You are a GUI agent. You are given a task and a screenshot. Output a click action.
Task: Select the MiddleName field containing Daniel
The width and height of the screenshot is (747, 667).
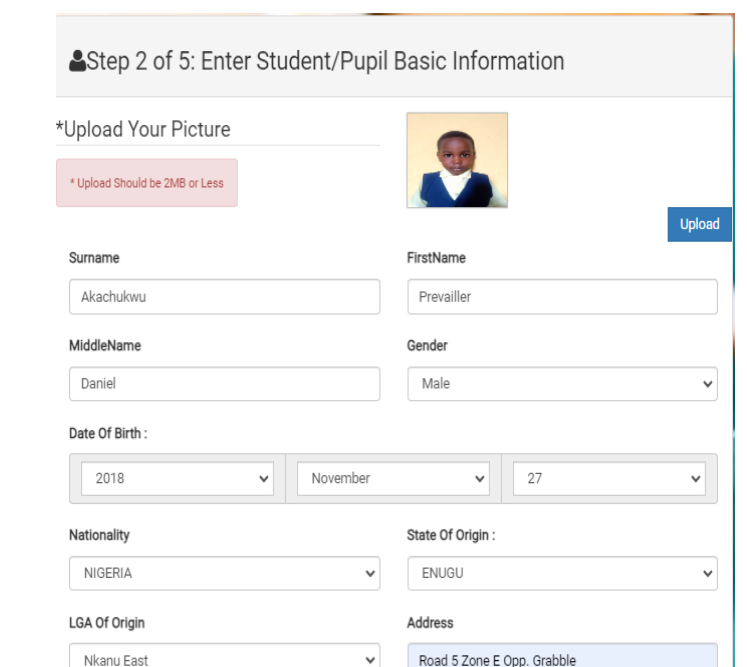[224, 384]
